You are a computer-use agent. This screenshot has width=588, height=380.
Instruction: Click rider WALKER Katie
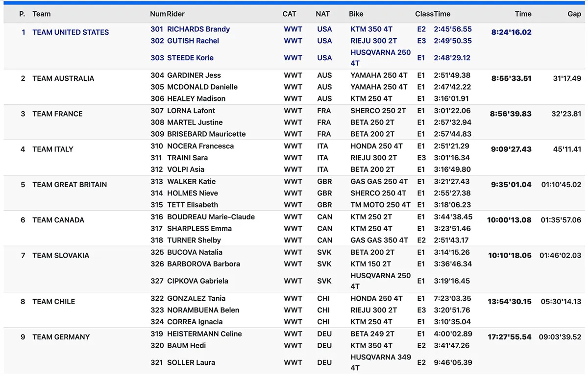click(x=192, y=182)
